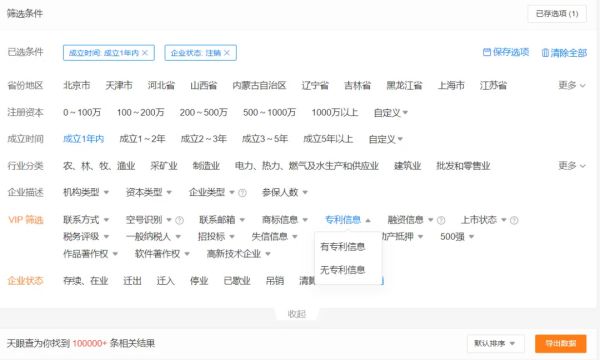600x360 pixels.
Task: Select 天津市 province filter
Action: tap(119, 85)
